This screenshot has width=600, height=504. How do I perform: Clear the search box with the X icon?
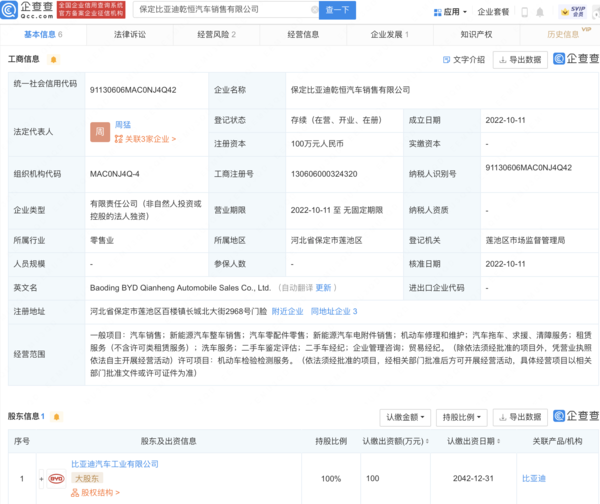pyautogui.click(x=315, y=10)
